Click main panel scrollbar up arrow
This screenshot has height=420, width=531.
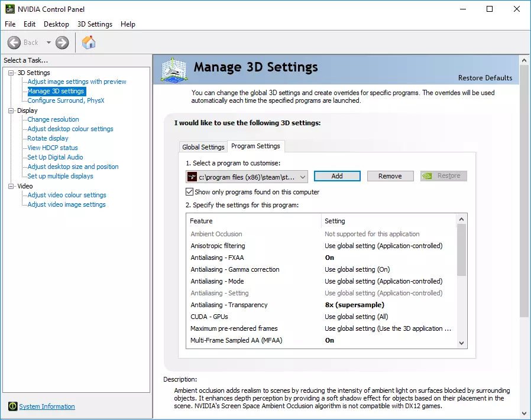pos(524,61)
